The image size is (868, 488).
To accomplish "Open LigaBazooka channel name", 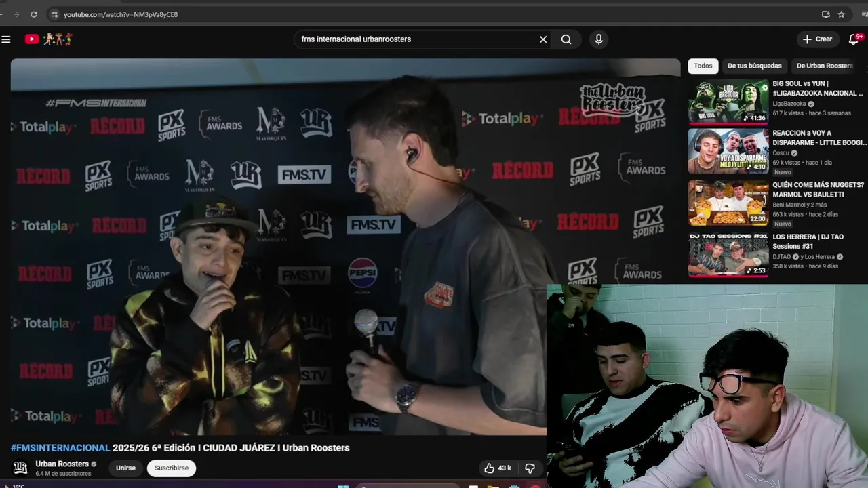I will pos(789,104).
